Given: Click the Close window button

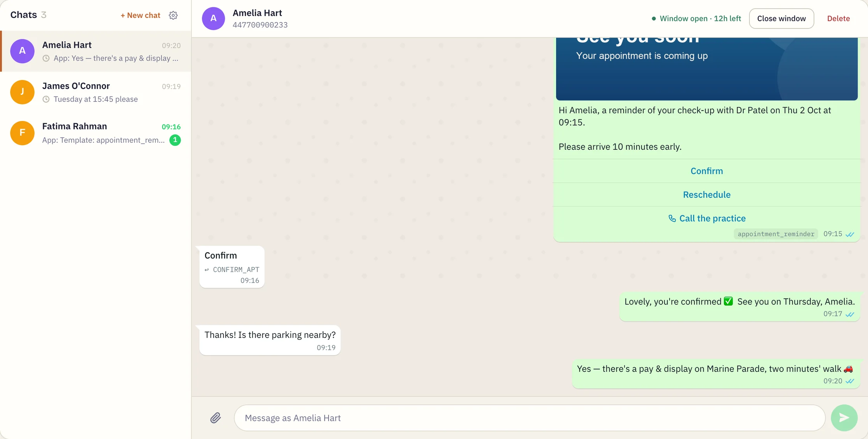Looking at the screenshot, I should tap(781, 18).
